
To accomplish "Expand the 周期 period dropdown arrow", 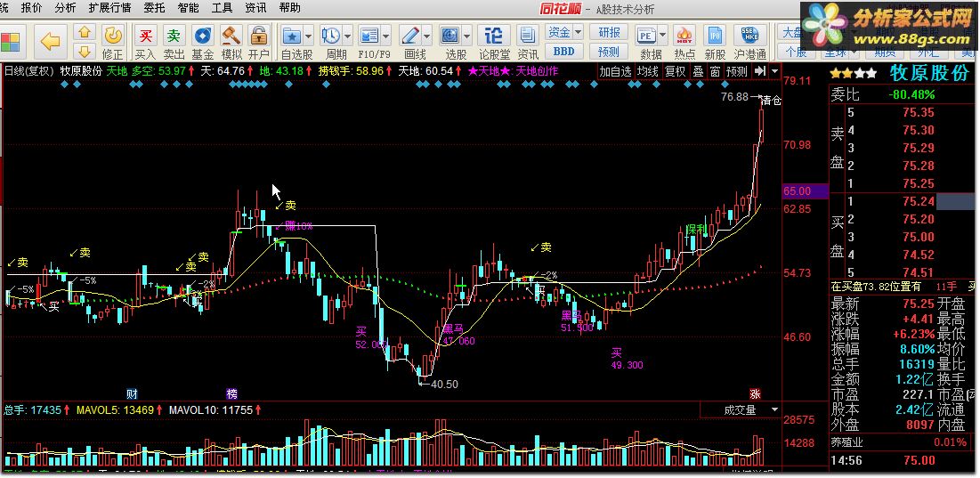I will [347, 35].
